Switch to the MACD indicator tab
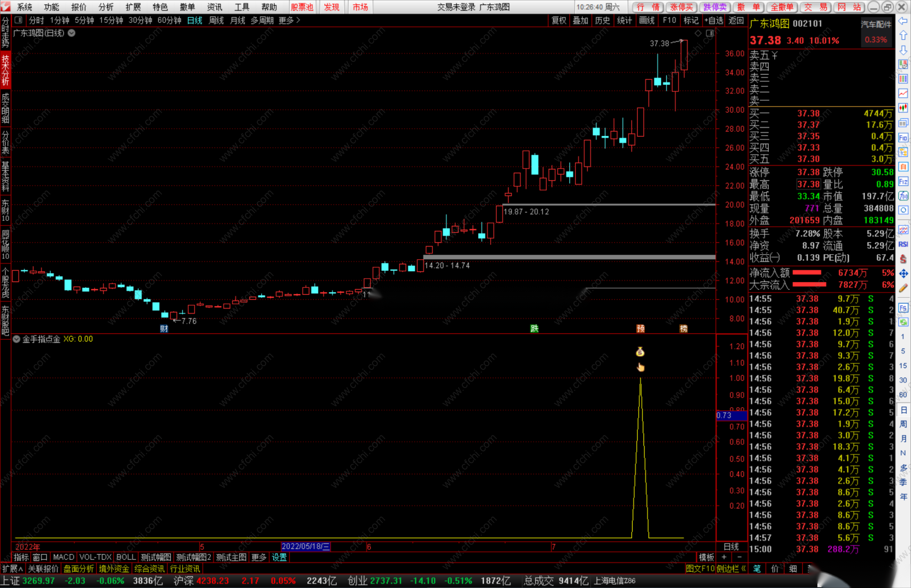This screenshot has height=588, width=911. 63,557
